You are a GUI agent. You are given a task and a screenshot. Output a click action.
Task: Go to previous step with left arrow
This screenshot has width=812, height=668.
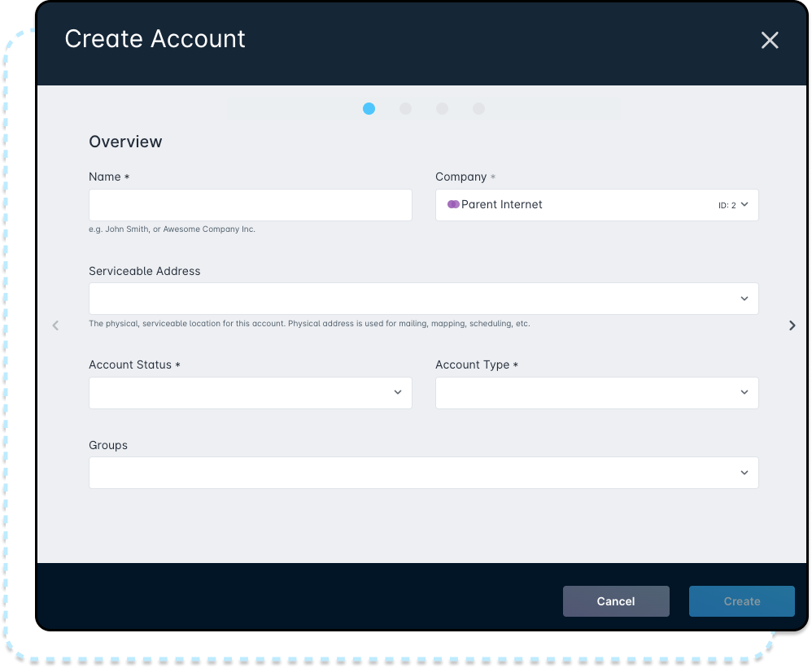tap(55, 325)
